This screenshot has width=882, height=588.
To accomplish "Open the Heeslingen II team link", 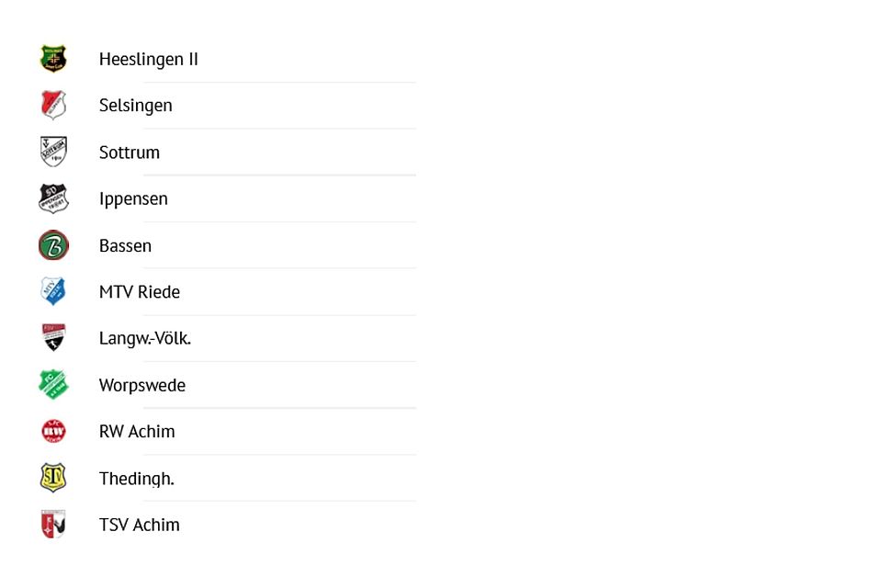I will tap(149, 60).
